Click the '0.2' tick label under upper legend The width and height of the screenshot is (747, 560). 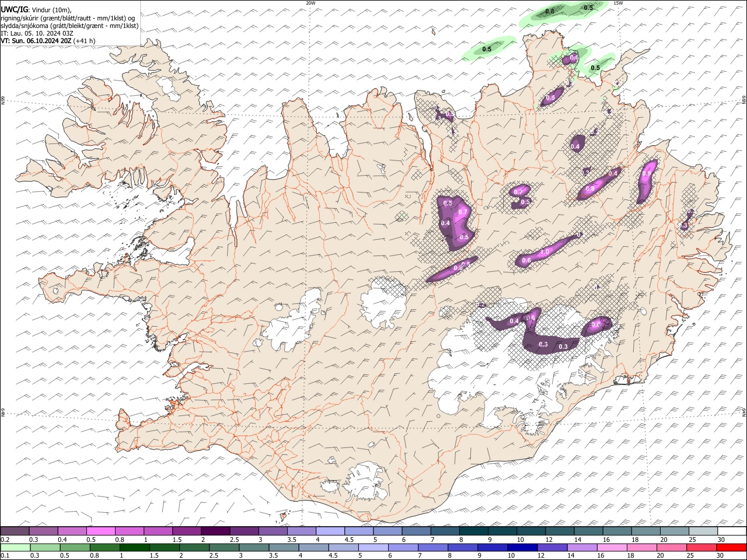click(5, 540)
